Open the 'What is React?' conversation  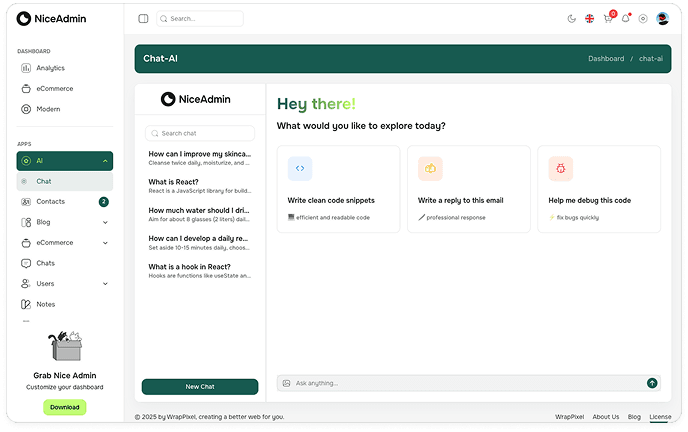[x=200, y=186]
